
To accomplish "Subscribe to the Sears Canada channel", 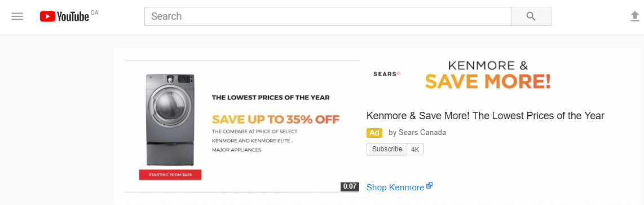I will (x=387, y=149).
